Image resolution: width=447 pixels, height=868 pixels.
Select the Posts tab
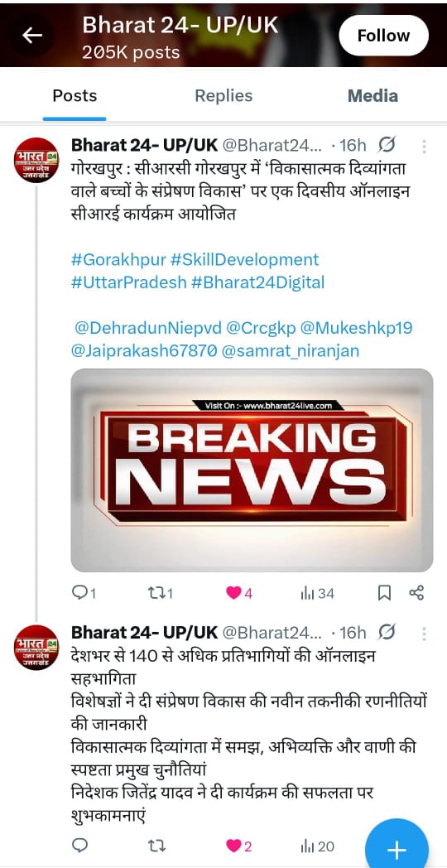click(x=74, y=96)
